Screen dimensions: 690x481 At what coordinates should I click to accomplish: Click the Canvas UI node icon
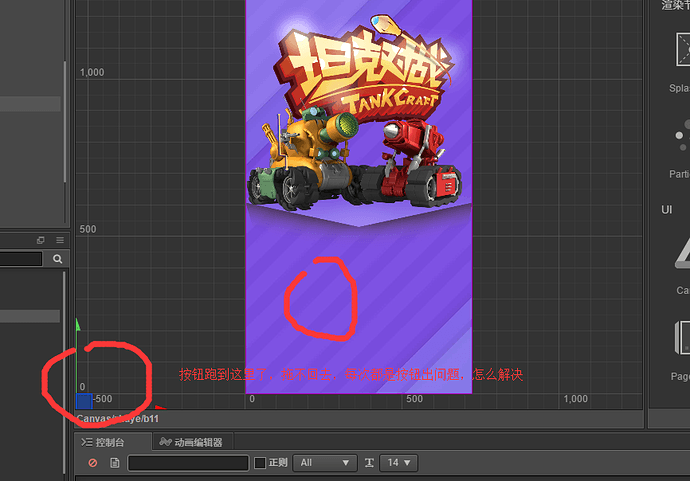tap(683, 253)
